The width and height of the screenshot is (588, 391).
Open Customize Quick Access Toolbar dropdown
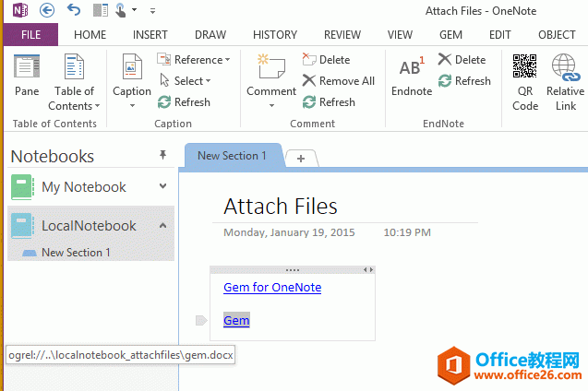(152, 11)
